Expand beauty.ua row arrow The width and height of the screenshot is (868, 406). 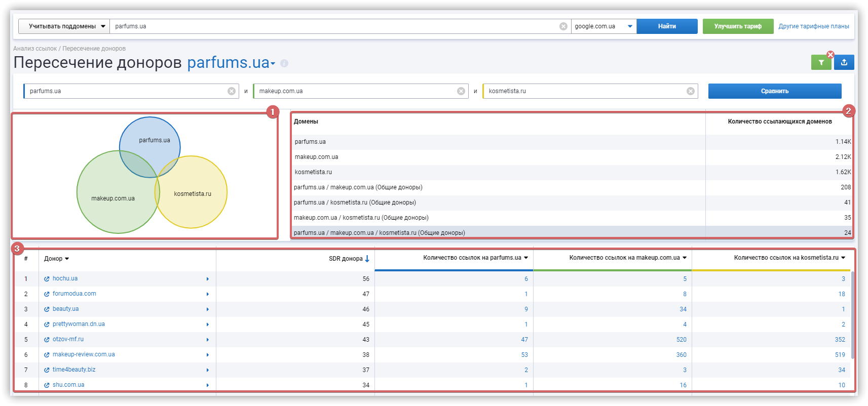pyautogui.click(x=208, y=309)
